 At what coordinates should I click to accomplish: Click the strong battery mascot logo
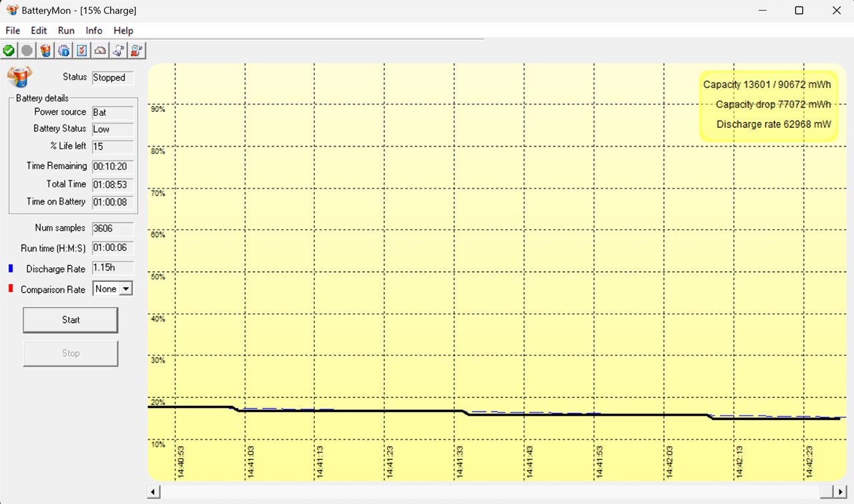(x=19, y=77)
